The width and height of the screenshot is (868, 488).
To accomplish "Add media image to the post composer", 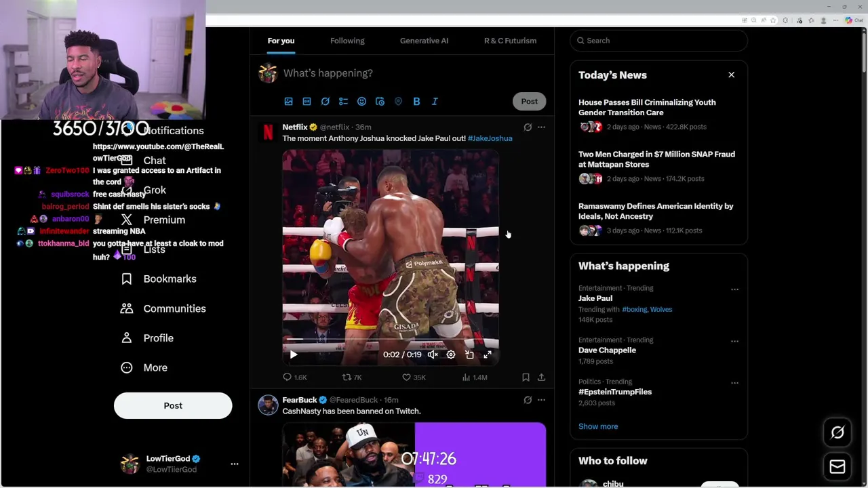I will pyautogui.click(x=288, y=102).
